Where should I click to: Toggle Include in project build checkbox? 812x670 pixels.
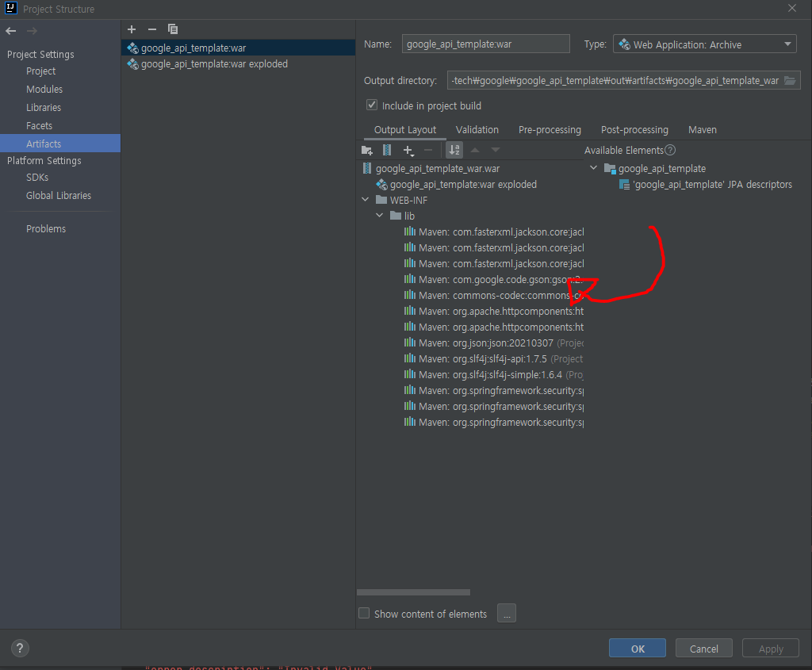click(372, 105)
